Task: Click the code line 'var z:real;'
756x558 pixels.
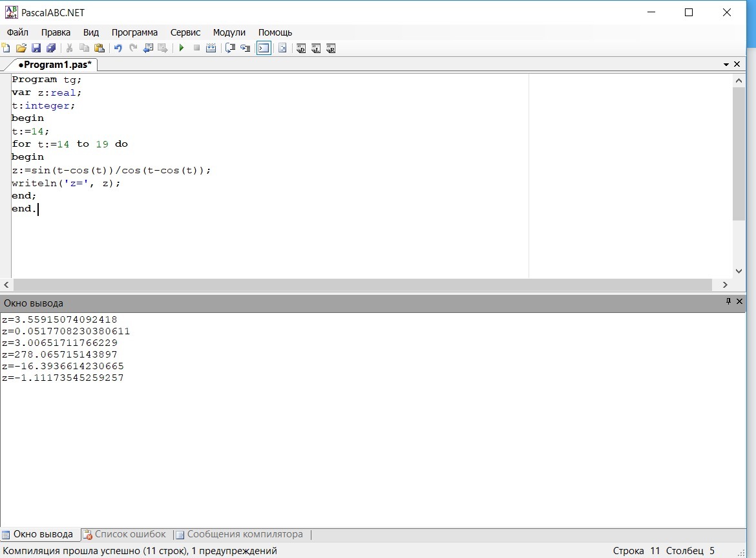Action: pyautogui.click(x=47, y=92)
